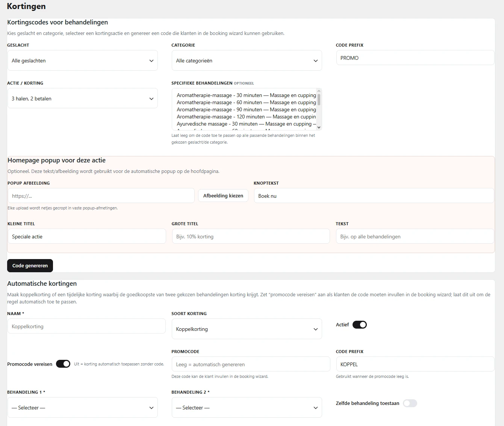Click the Code genereren button
The height and width of the screenshot is (426, 504).
pos(30,265)
